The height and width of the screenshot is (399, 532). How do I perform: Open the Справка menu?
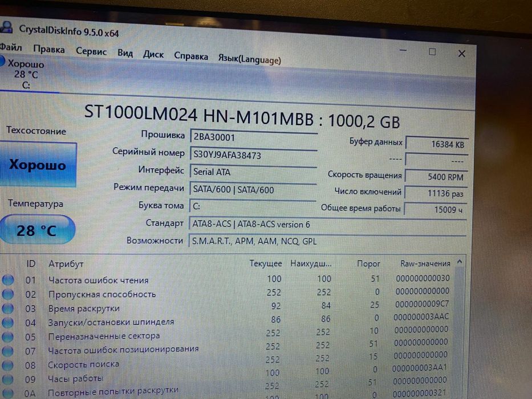pyautogui.click(x=191, y=56)
